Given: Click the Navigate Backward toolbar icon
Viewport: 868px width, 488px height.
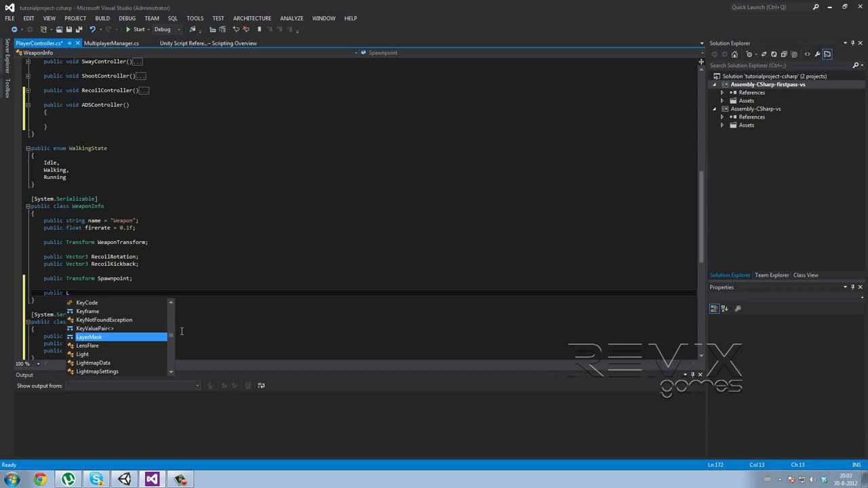Looking at the screenshot, I should pyautogui.click(x=14, y=30).
